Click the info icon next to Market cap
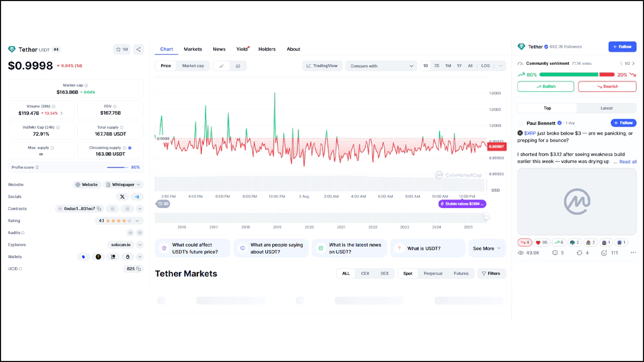 [86, 85]
